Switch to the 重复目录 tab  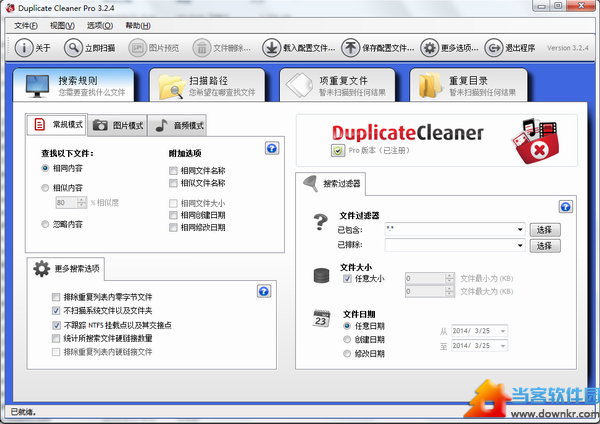tap(468, 85)
